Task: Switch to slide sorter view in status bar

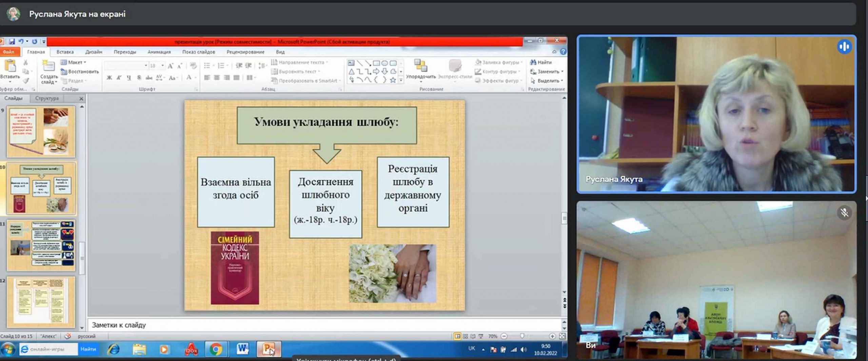Action: [465, 336]
